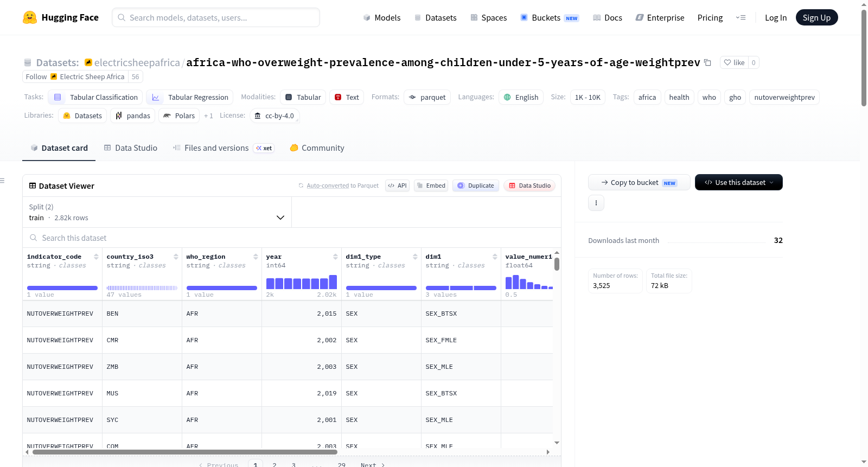868x467 pixels.
Task: Expand the Split train dropdown
Action: (157, 212)
